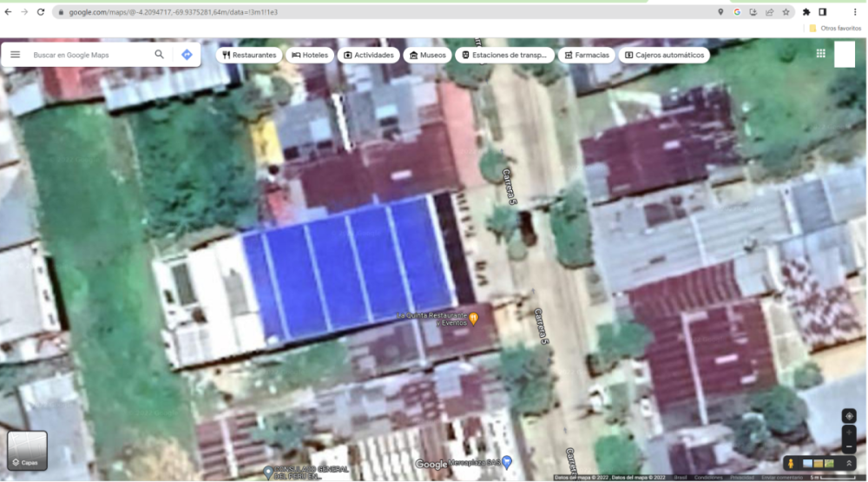
Task: Zoom out with the minus button
Action: pos(849,446)
